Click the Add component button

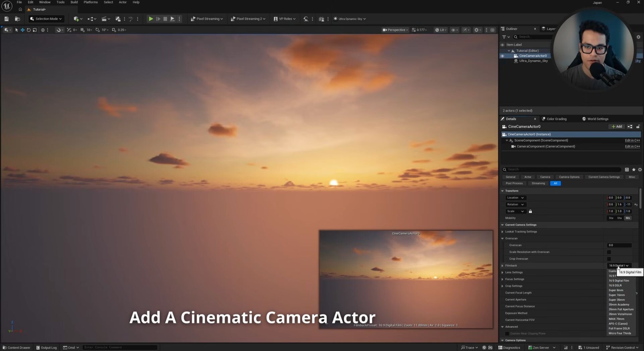[616, 127]
